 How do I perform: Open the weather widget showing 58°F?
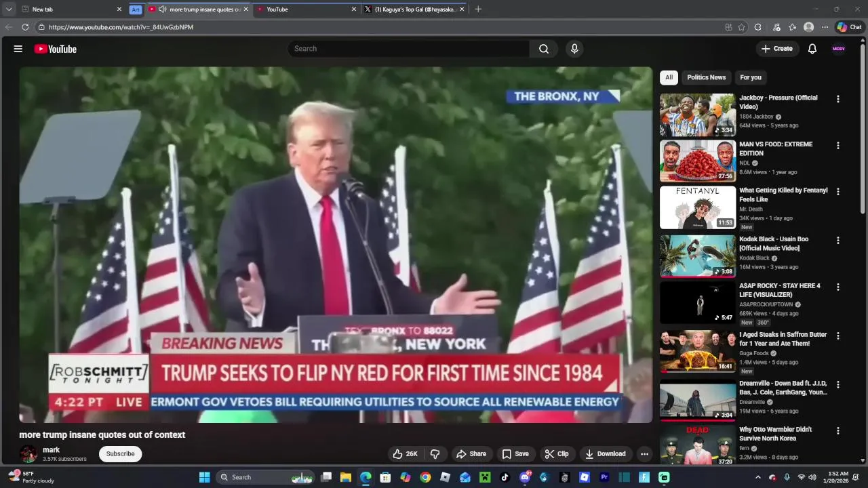pyautogui.click(x=31, y=477)
